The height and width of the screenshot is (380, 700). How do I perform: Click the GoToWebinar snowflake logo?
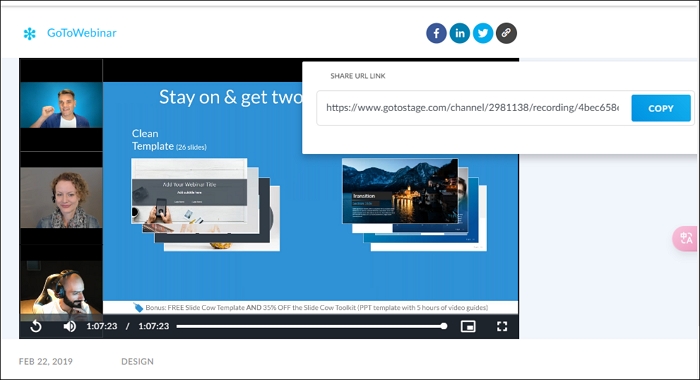click(x=29, y=33)
